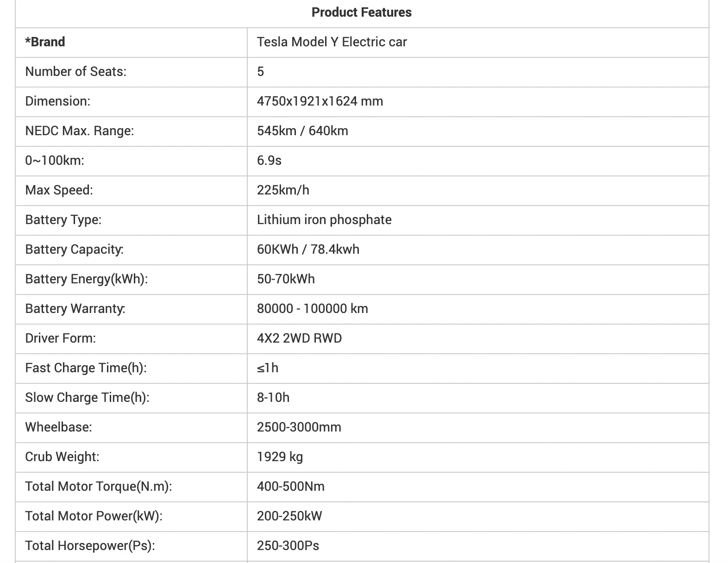Click the 545km / 640km range value
This screenshot has width=728, height=563.
[302, 131]
